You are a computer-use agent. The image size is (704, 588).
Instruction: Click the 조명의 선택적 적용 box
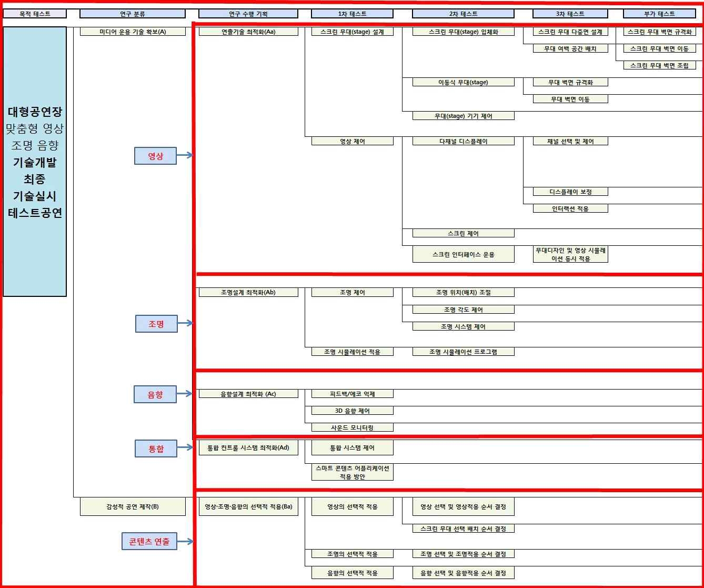coord(352,554)
